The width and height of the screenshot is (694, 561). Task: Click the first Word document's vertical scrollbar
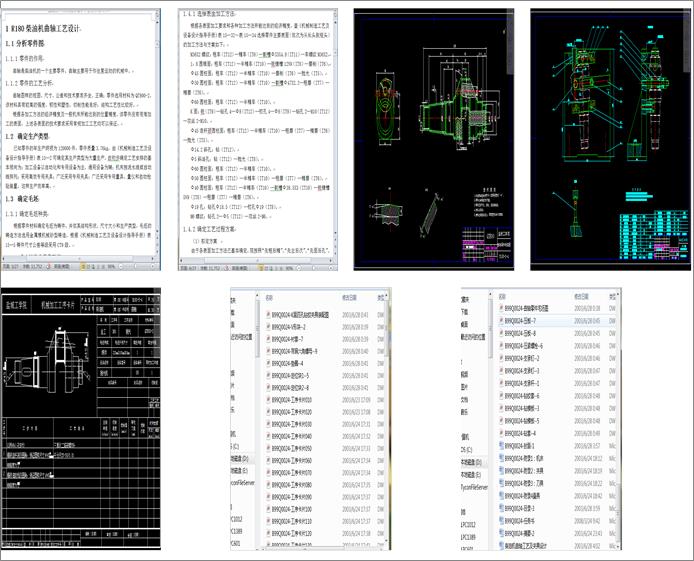click(157, 133)
